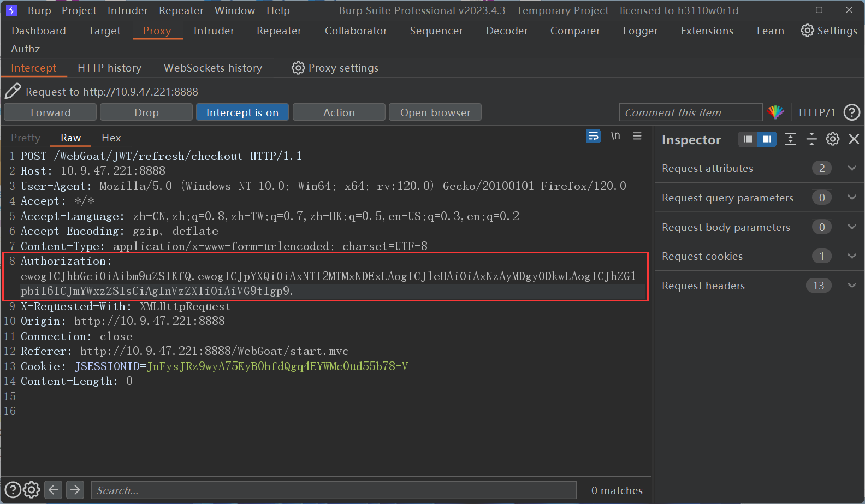
Task: Open the Burp menu
Action: pos(39,10)
